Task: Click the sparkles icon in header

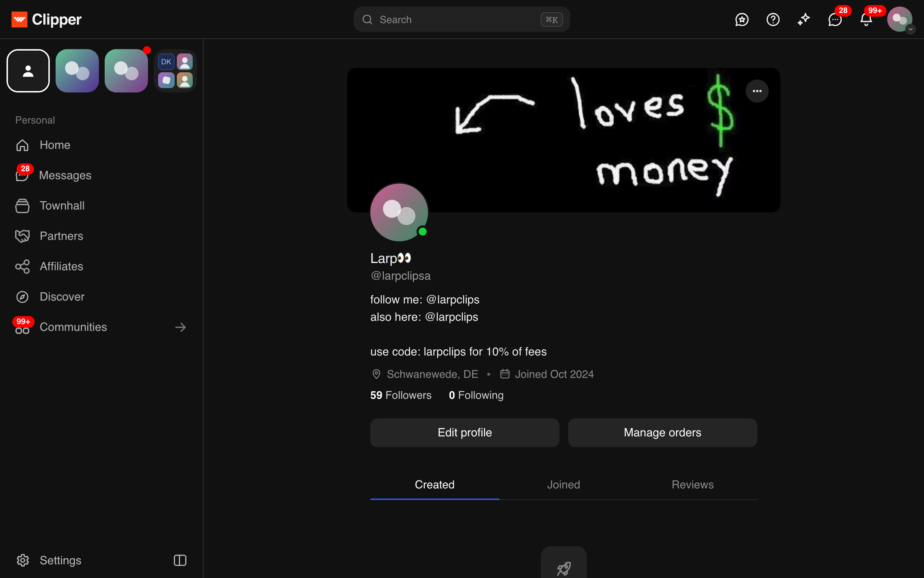Action: 804,20
